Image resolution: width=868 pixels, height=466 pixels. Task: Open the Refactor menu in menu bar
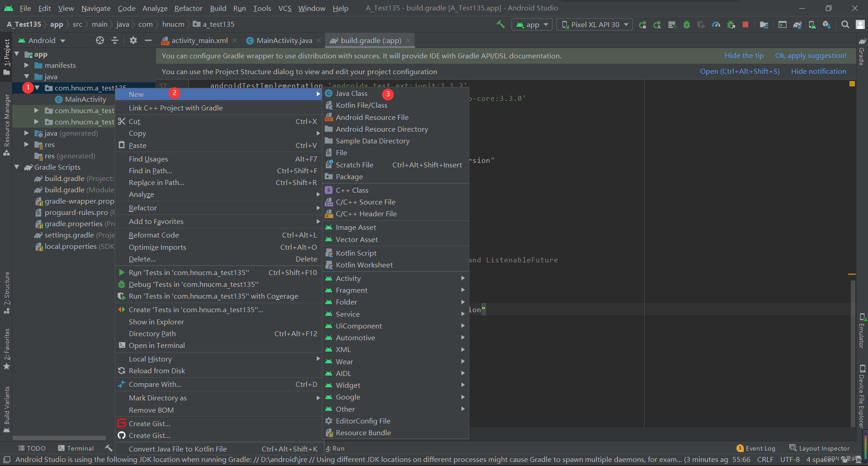[188, 8]
